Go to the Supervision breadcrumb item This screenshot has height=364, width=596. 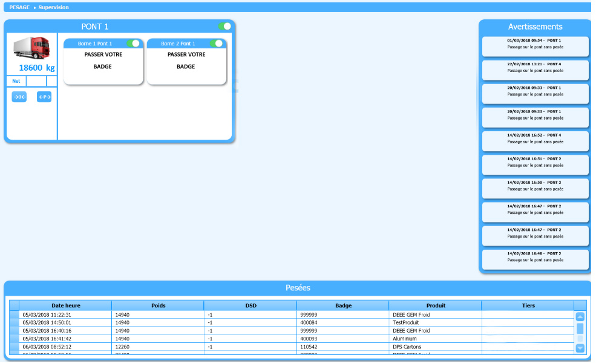point(53,7)
